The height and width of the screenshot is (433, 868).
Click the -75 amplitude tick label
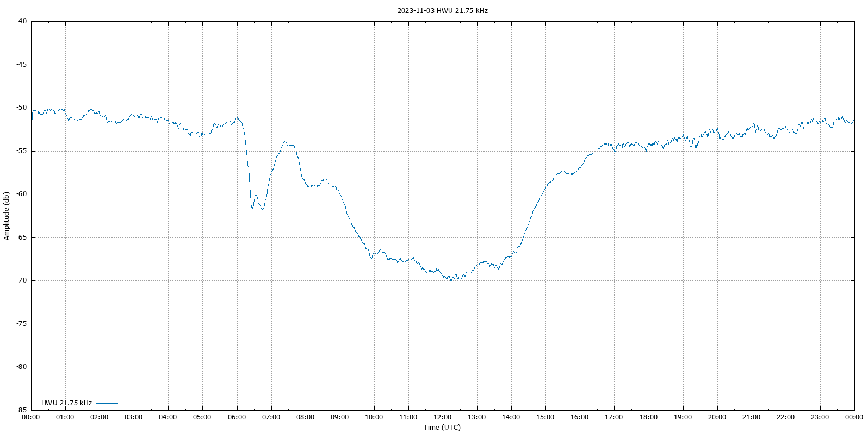click(21, 324)
